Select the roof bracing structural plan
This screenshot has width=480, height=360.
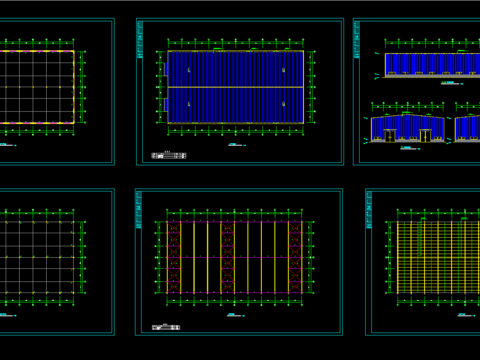point(234,257)
